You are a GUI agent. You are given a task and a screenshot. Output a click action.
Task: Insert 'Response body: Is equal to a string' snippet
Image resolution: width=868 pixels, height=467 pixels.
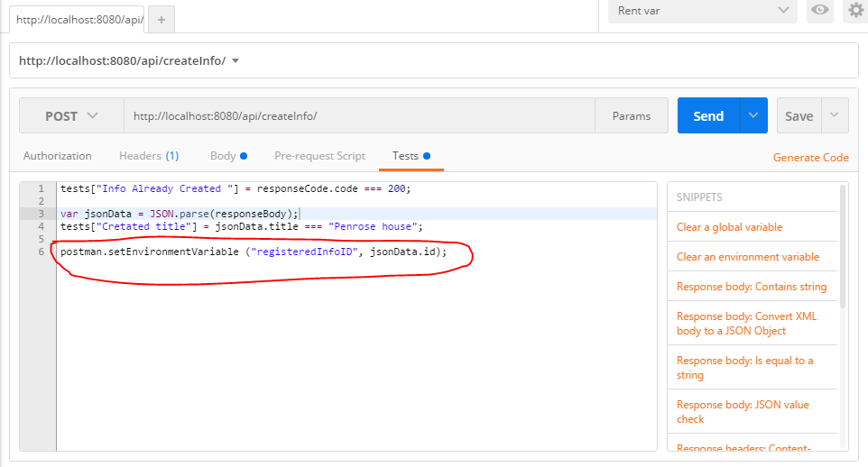744,368
